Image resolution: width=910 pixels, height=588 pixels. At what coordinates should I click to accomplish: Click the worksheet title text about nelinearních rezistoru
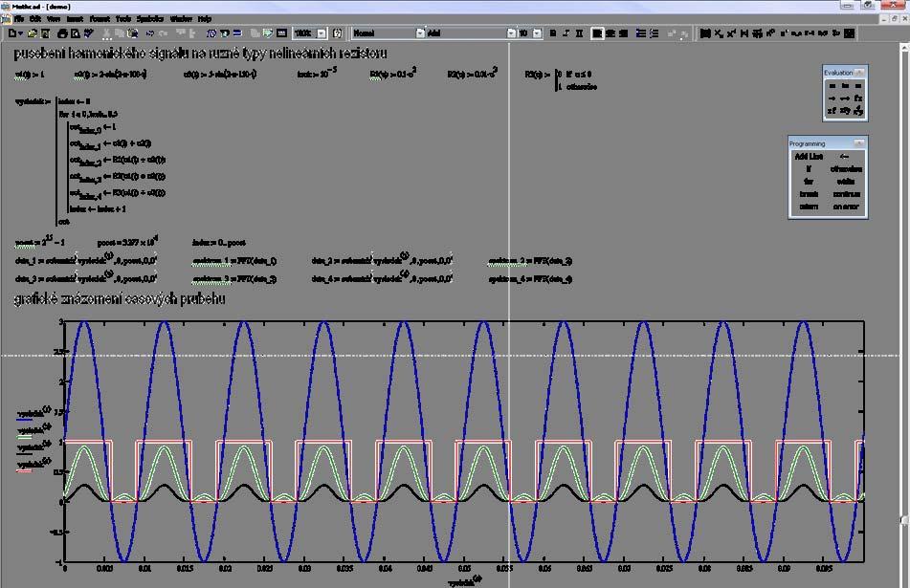pyautogui.click(x=200, y=54)
